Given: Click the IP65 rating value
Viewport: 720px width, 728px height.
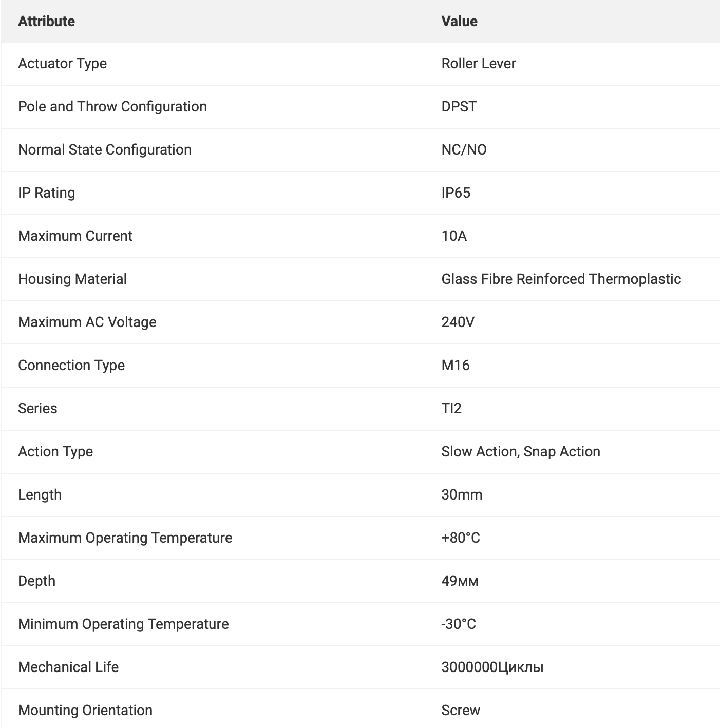Looking at the screenshot, I should click(456, 193).
